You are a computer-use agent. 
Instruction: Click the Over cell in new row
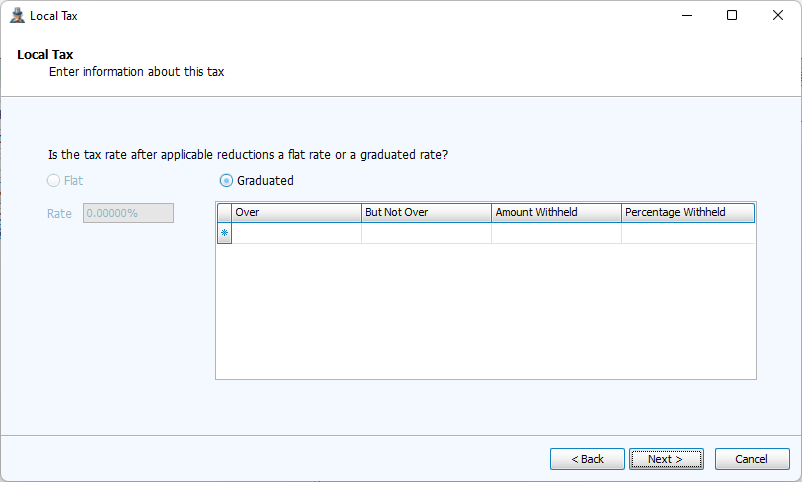(296, 233)
